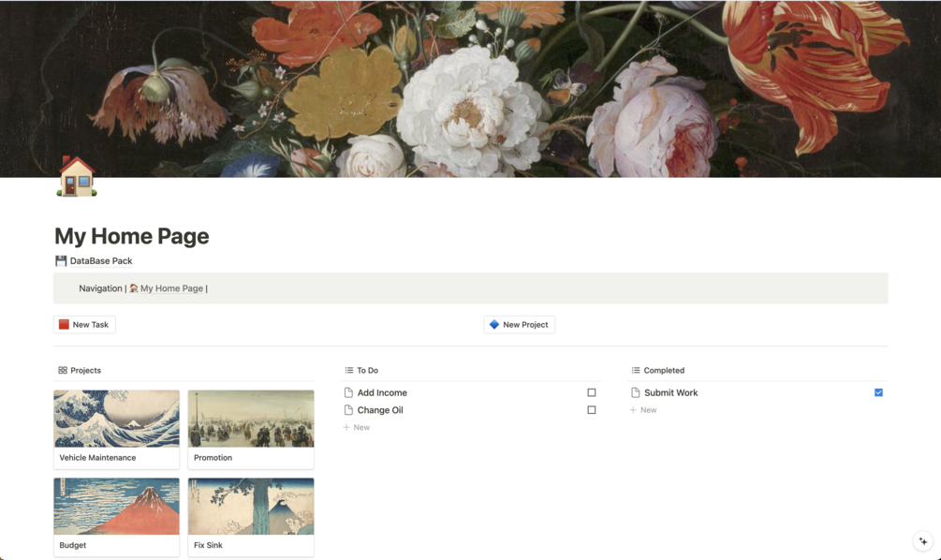Check the Change Oil checkbox
The width and height of the screenshot is (941, 560).
[x=591, y=410]
